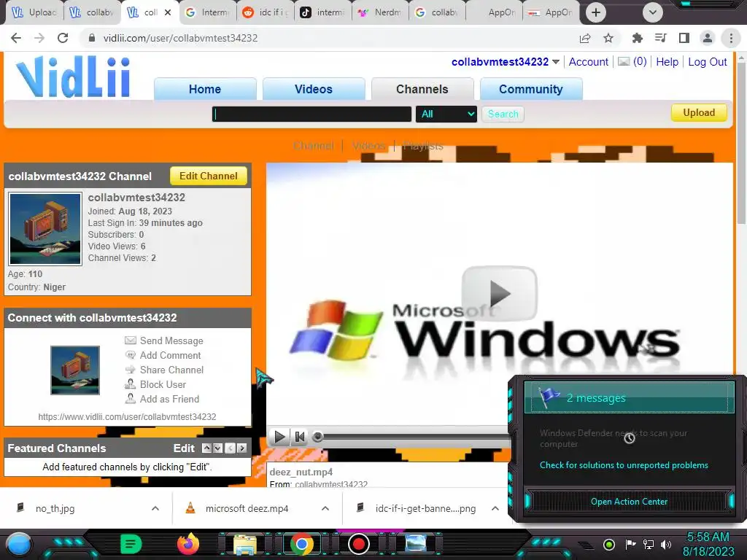
Task: Click player play button in control bar
Action: 279,437
